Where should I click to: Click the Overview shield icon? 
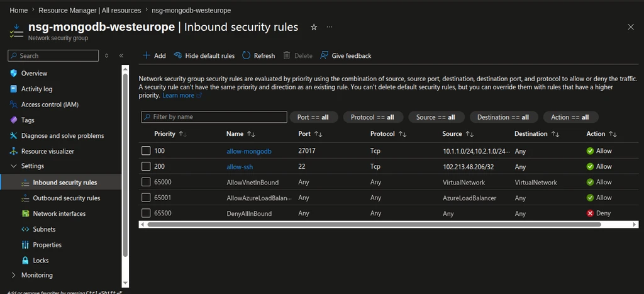(14, 73)
